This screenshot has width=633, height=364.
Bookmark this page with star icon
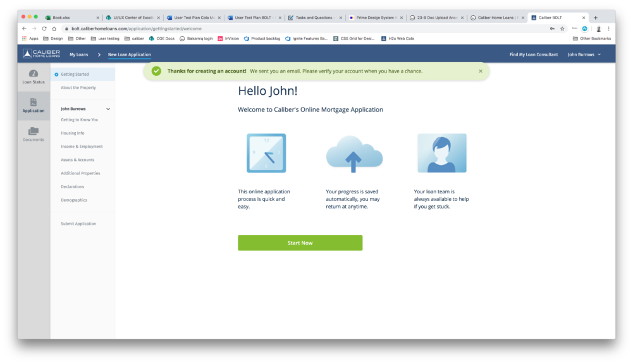click(562, 28)
